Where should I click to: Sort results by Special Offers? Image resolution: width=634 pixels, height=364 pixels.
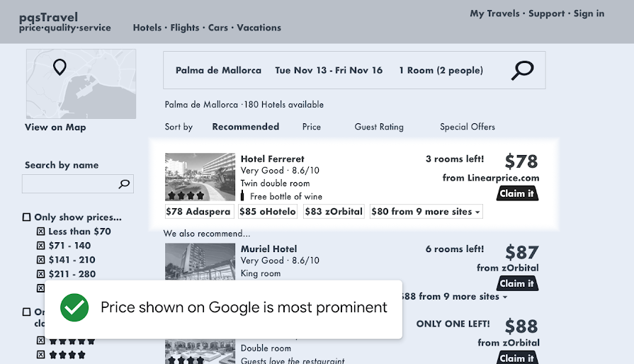coord(467,127)
